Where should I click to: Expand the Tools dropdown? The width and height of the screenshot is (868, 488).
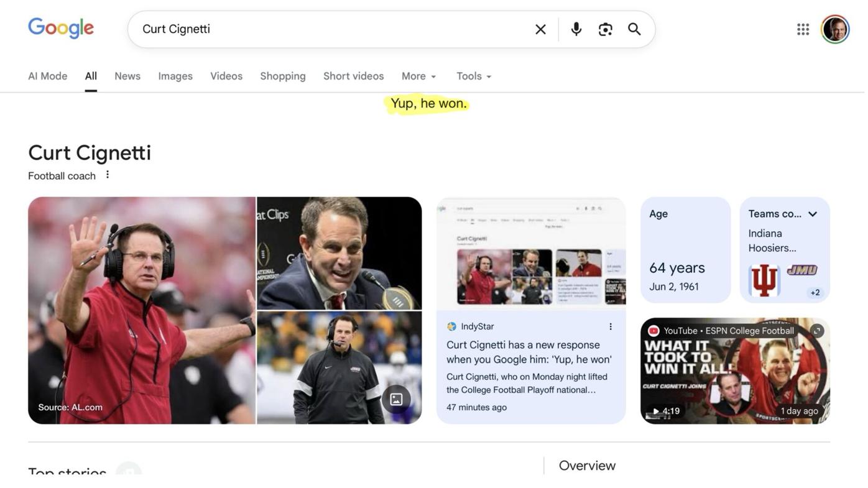pos(474,76)
